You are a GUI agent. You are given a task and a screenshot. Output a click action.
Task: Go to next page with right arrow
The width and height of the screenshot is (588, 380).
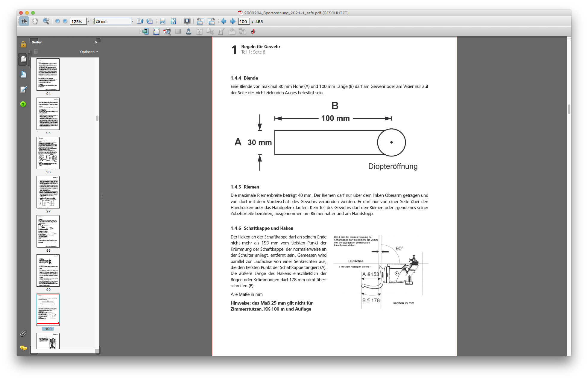click(x=233, y=21)
